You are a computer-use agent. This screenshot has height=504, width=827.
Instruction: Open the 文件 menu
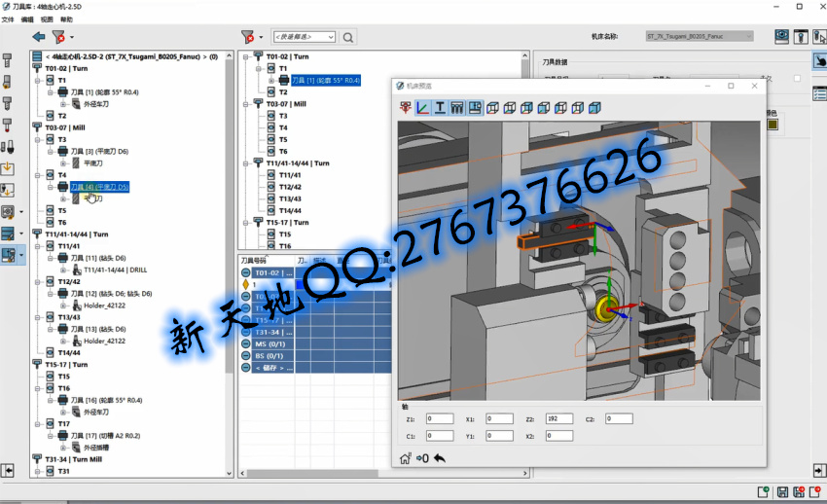click(x=8, y=19)
